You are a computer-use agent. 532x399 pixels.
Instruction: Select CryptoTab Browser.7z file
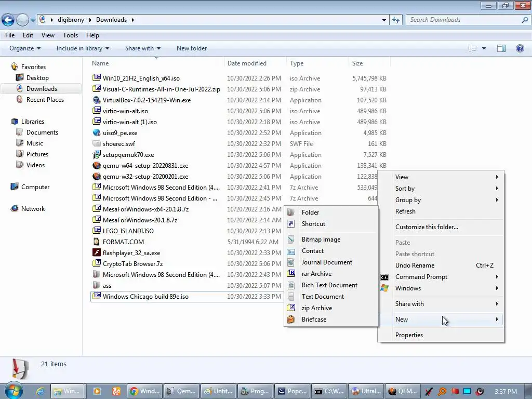(x=132, y=263)
